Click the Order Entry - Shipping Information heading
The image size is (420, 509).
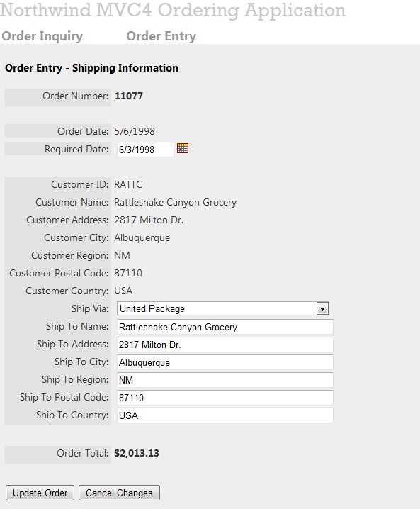click(92, 68)
